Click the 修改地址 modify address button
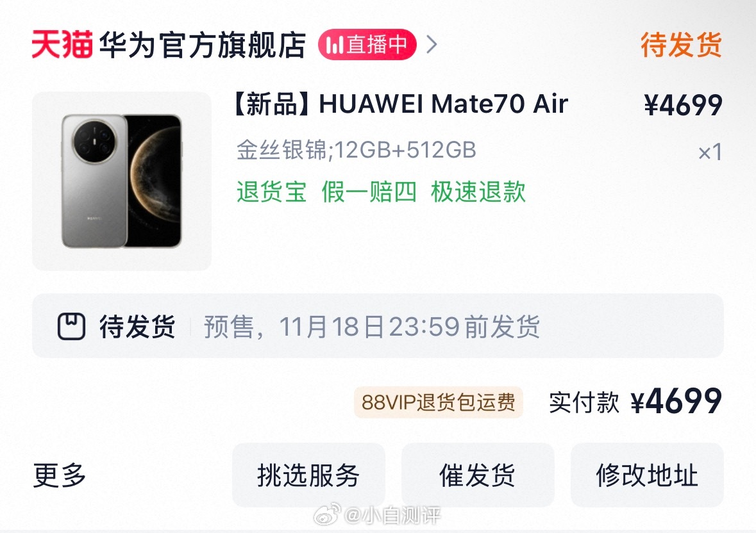 [647, 475]
